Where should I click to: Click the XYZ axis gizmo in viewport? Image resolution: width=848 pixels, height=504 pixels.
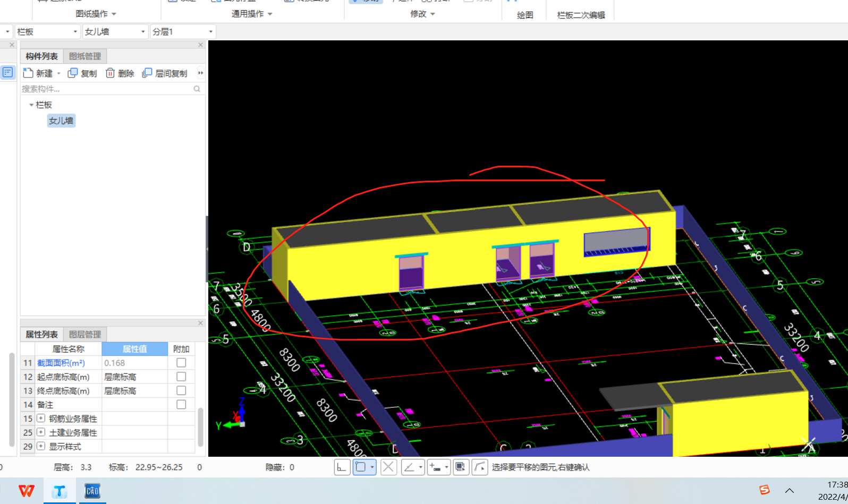click(232, 413)
